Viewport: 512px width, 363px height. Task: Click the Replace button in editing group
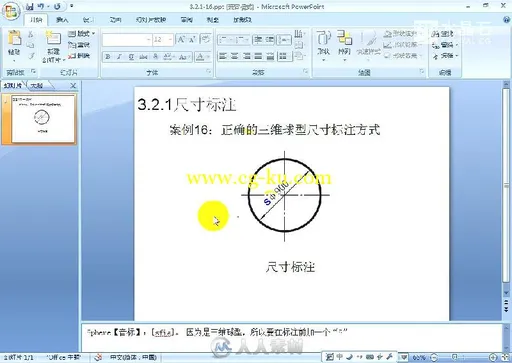tap(444, 45)
